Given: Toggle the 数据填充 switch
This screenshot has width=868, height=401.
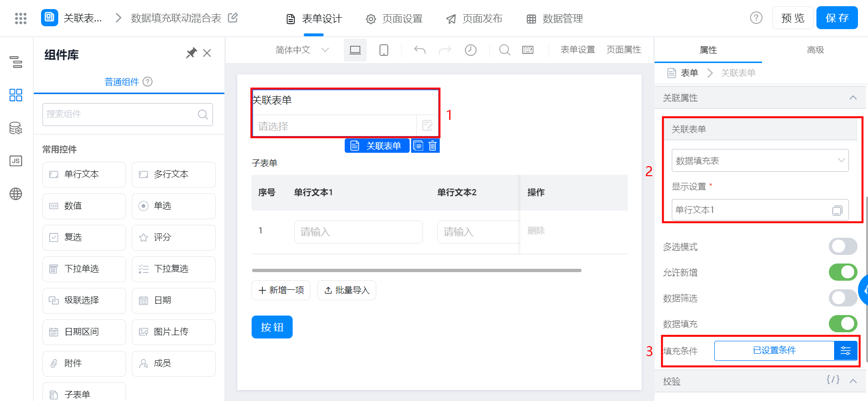Looking at the screenshot, I should [x=843, y=324].
